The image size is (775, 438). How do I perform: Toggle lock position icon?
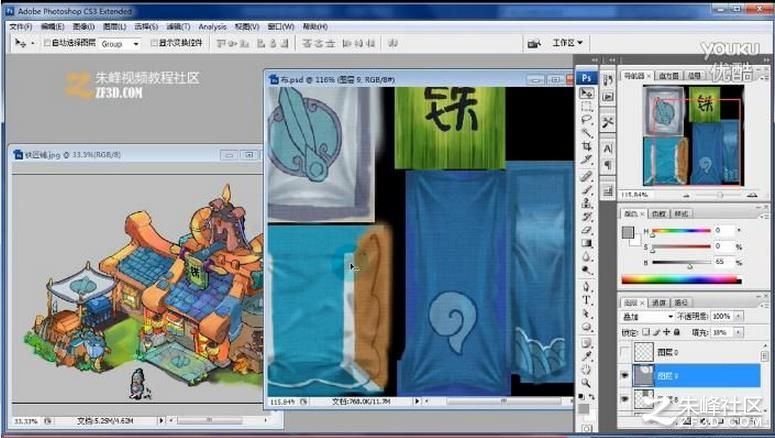666,332
